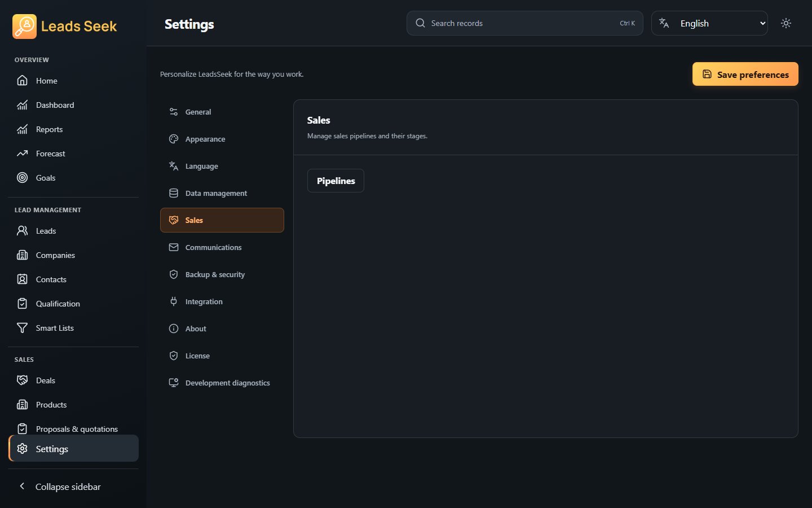Open Proposals & quotations page
The height and width of the screenshot is (508, 812).
pyautogui.click(x=73, y=428)
